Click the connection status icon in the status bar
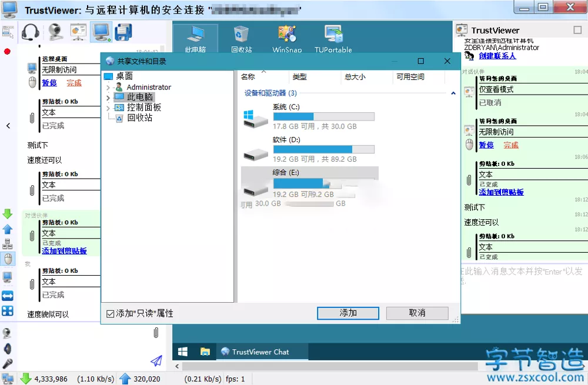 click(8, 379)
